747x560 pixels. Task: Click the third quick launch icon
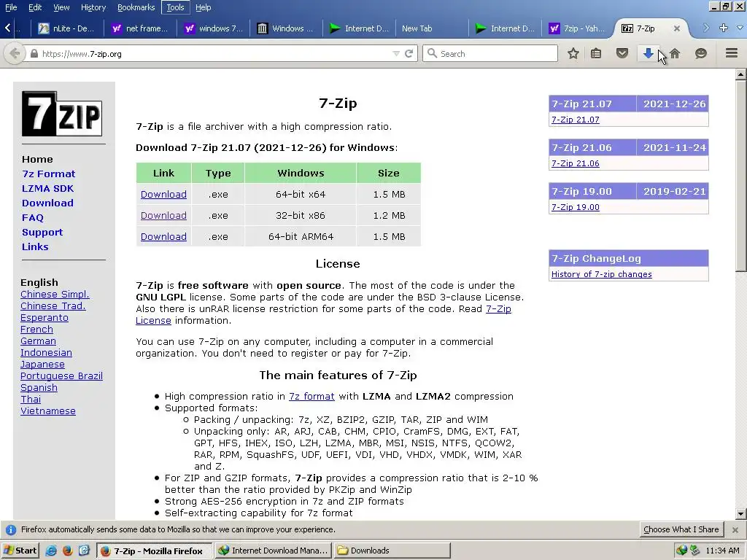pyautogui.click(x=84, y=551)
